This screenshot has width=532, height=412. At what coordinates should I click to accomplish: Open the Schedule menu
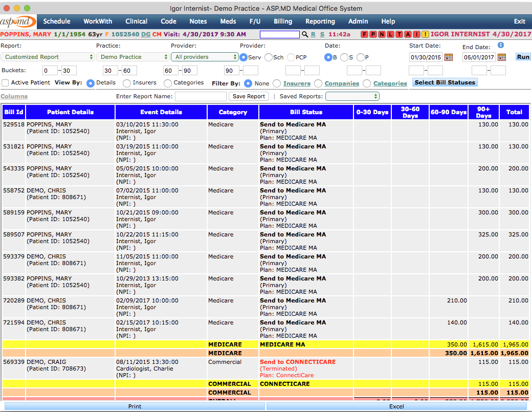pyautogui.click(x=57, y=21)
